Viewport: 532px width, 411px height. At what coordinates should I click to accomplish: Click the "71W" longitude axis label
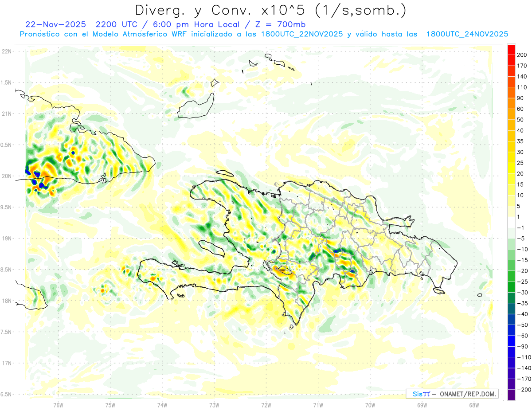pyautogui.click(x=318, y=405)
